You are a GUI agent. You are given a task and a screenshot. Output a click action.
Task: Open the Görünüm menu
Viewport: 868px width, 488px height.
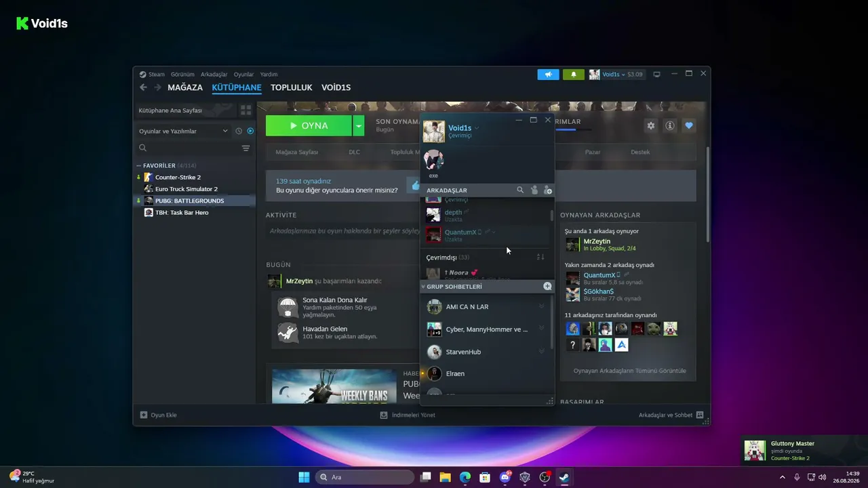tap(182, 75)
